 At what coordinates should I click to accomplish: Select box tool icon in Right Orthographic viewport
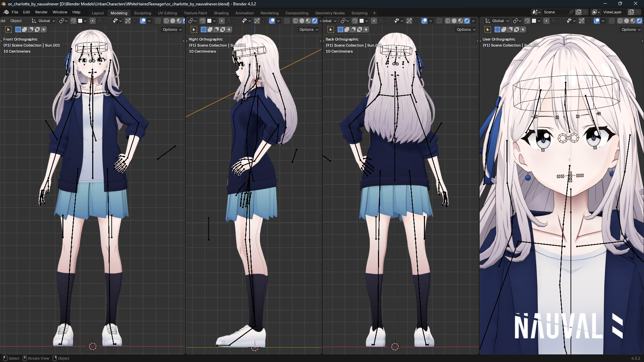point(194,29)
